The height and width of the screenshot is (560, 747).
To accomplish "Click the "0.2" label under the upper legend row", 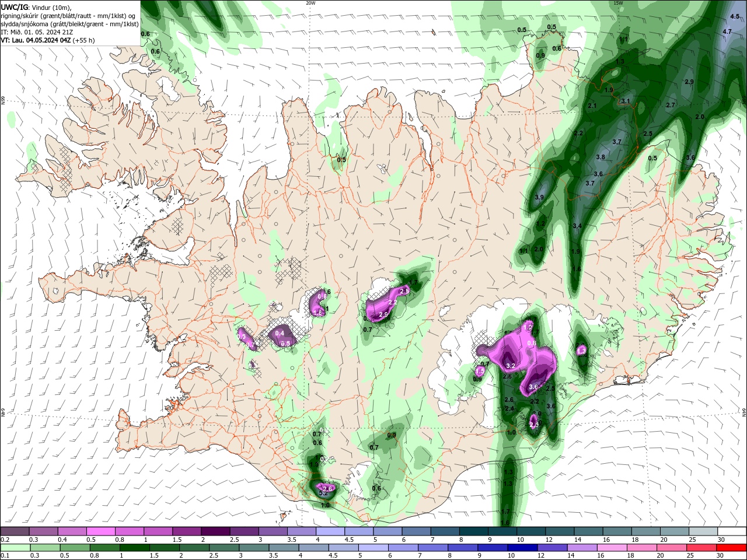I will [4, 540].
